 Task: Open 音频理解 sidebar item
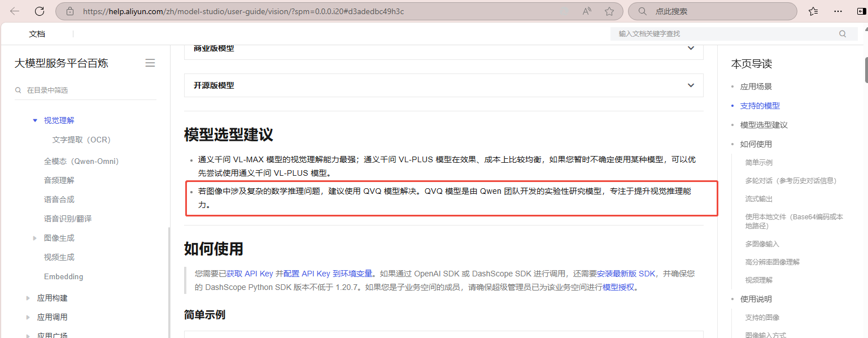coord(59,180)
